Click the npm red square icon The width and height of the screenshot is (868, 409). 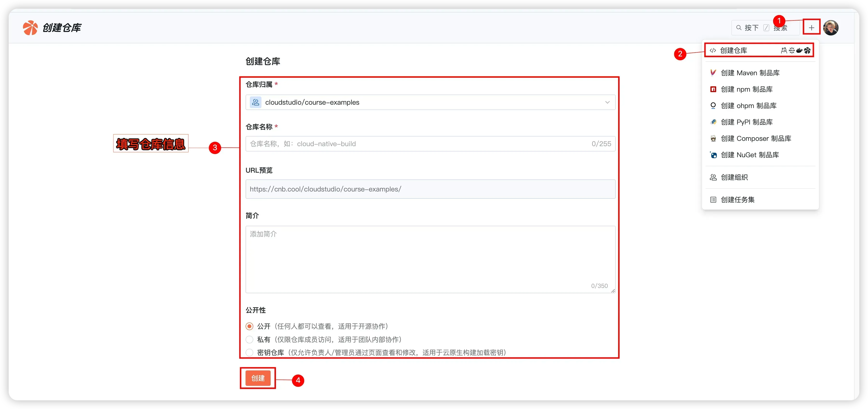click(713, 89)
